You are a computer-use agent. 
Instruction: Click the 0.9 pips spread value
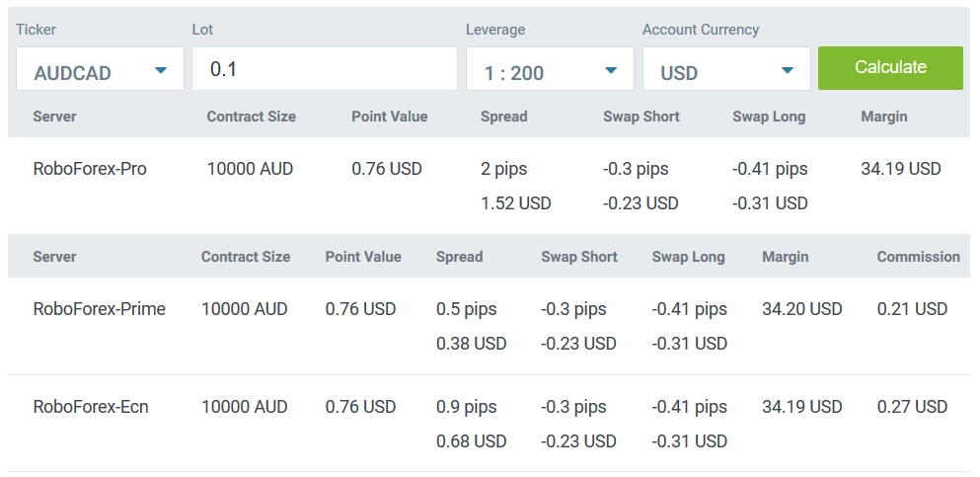click(466, 407)
